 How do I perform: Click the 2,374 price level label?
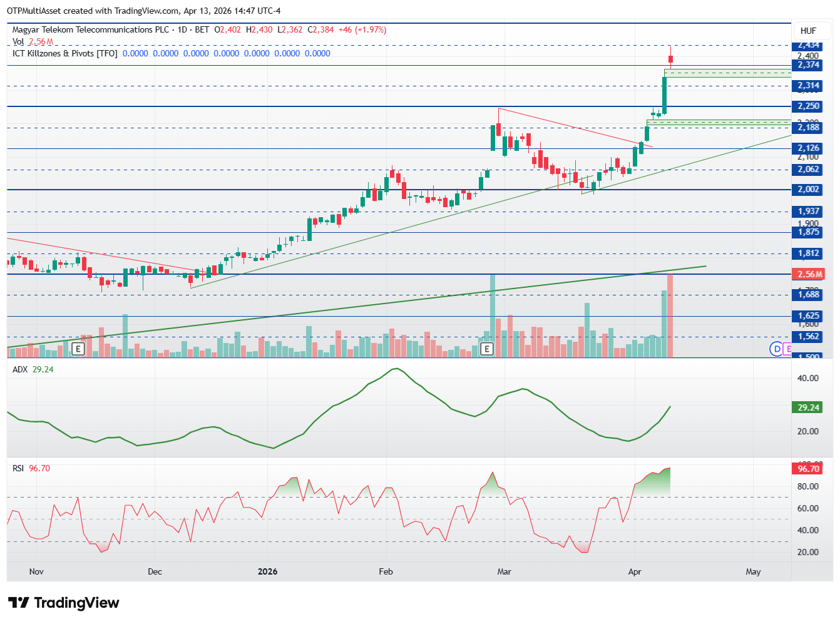tap(808, 65)
